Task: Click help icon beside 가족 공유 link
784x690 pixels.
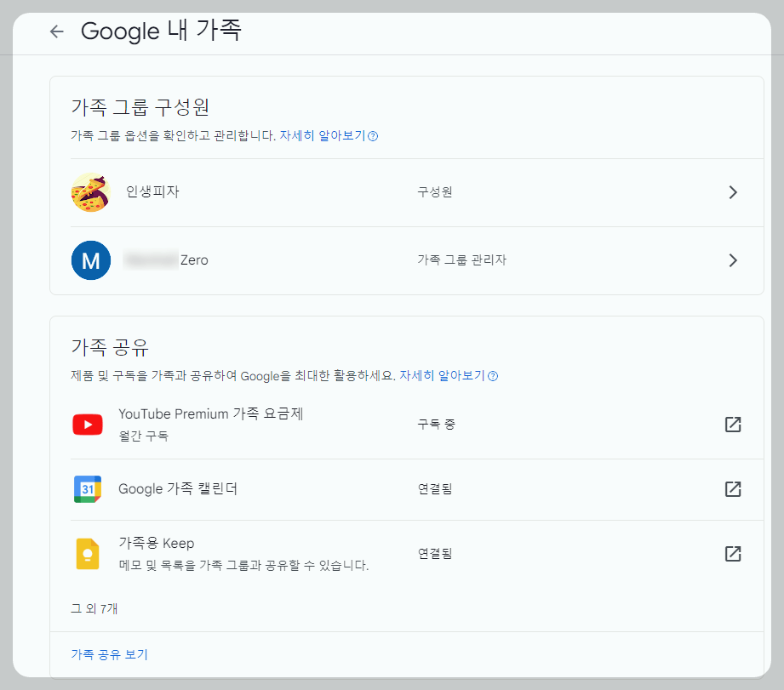Action: pos(493,376)
